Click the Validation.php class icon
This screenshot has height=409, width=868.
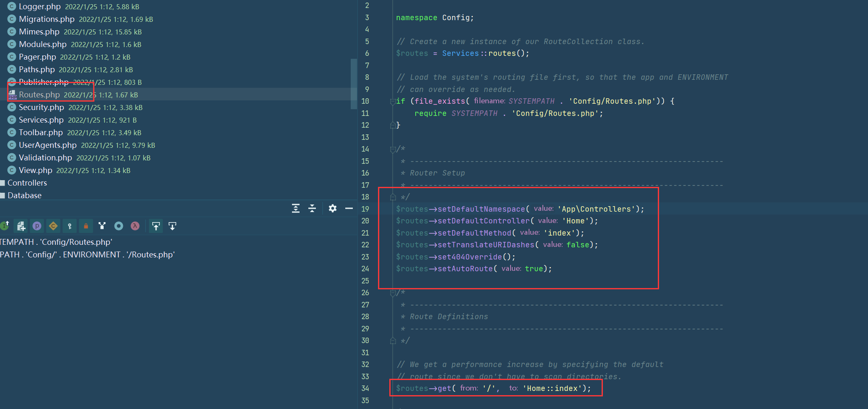[12, 157]
